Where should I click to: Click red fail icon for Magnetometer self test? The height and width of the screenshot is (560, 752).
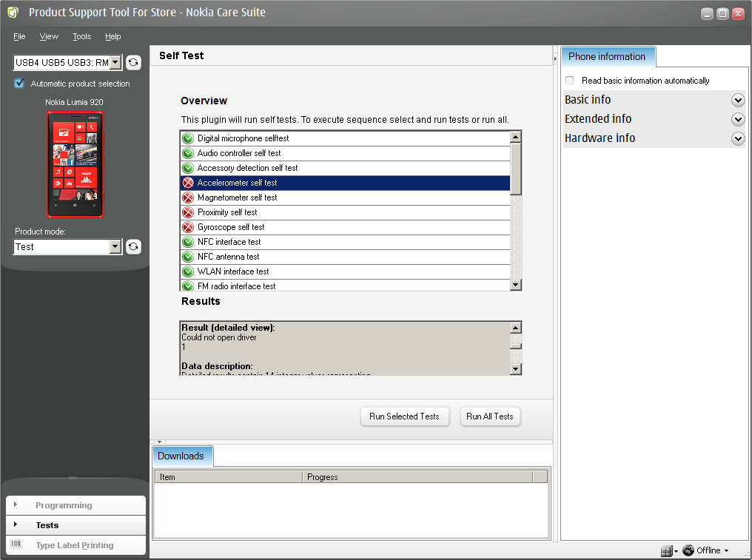(x=188, y=198)
